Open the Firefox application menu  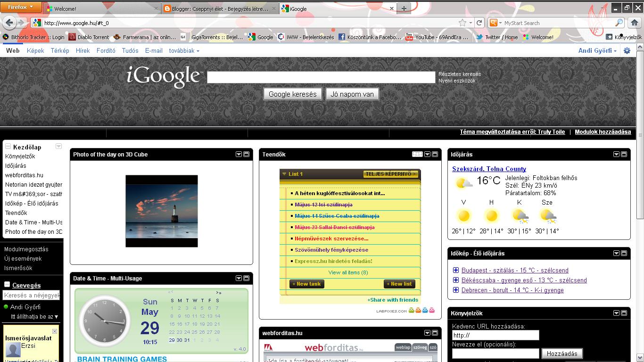tap(21, 7)
